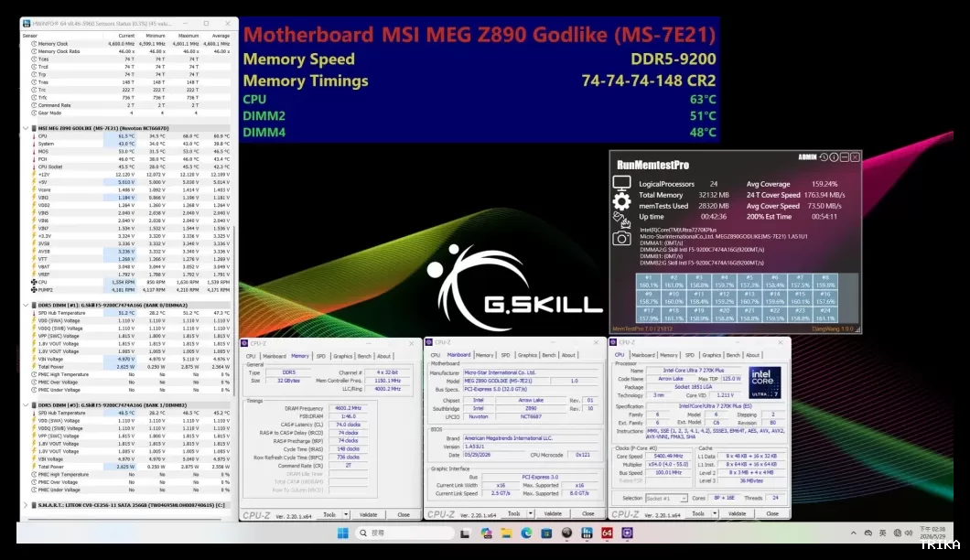The height and width of the screenshot is (560, 970).
Task: Open the taskbar clock and date
Action: (x=932, y=533)
